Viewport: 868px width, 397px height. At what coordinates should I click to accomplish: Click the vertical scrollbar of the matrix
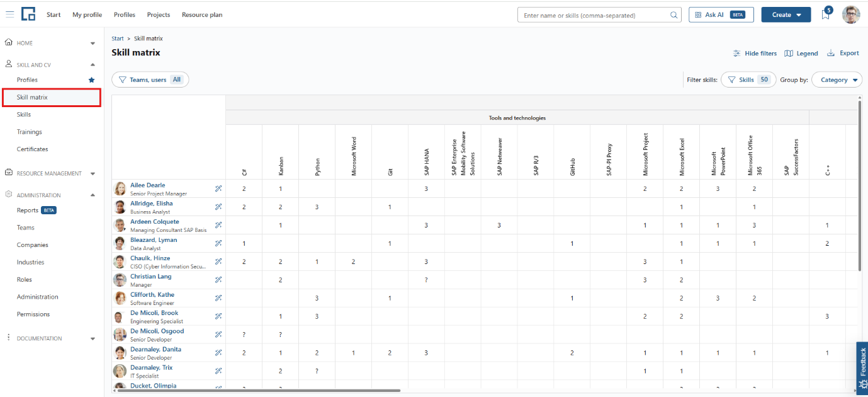pos(860,185)
